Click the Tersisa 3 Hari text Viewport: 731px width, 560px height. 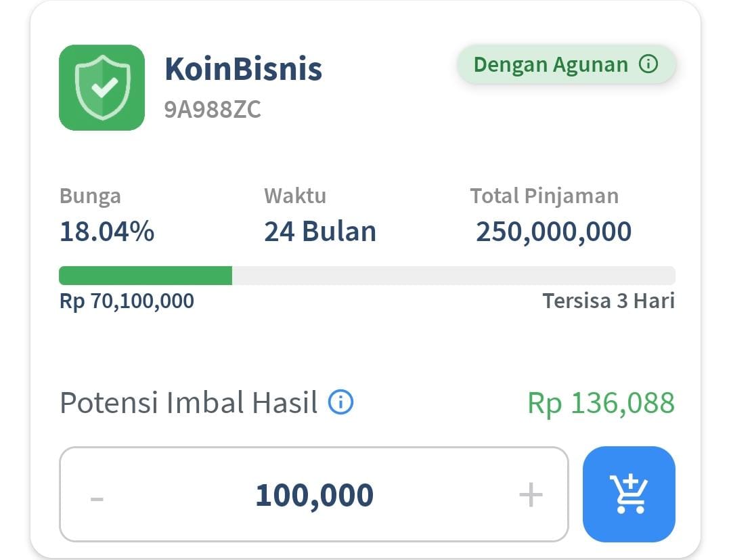coord(608,301)
